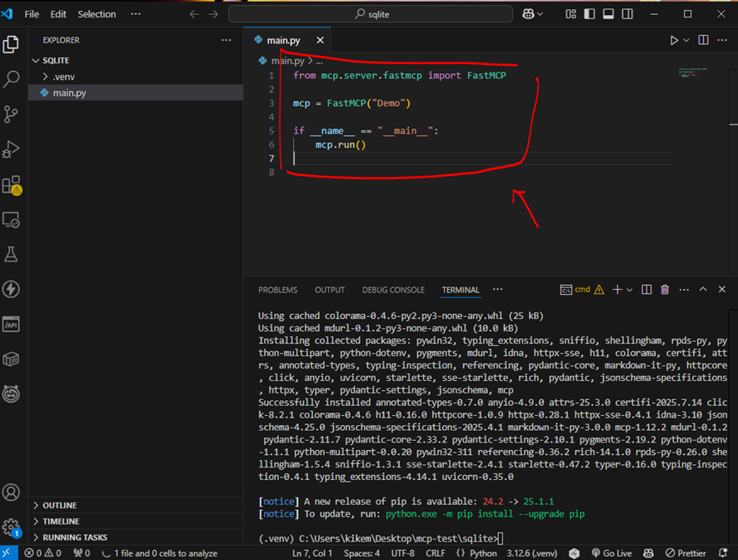This screenshot has width=738, height=560.
Task: Select main.py in the Explorer tree
Action: point(69,92)
